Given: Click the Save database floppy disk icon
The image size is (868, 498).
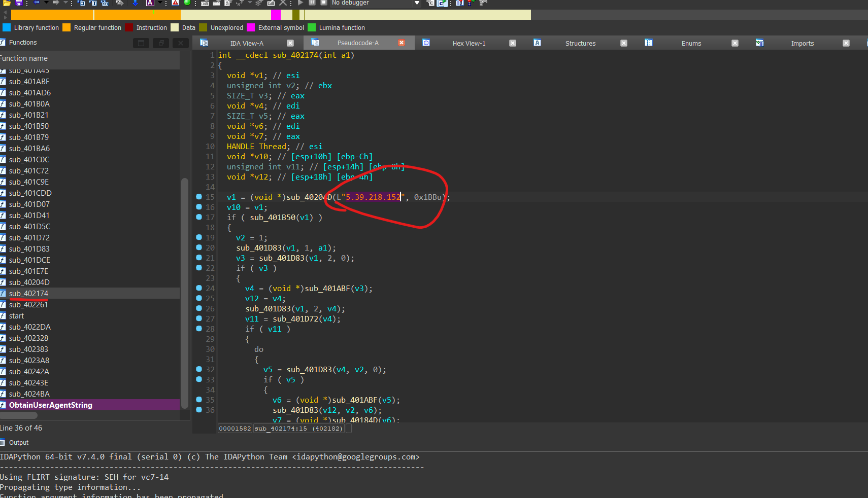Looking at the screenshot, I should [x=19, y=3].
